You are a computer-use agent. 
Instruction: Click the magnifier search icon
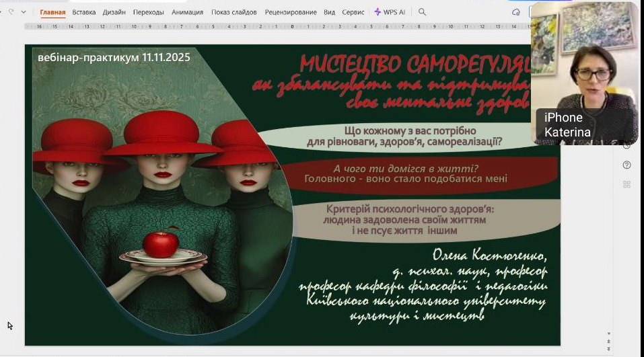click(422, 12)
